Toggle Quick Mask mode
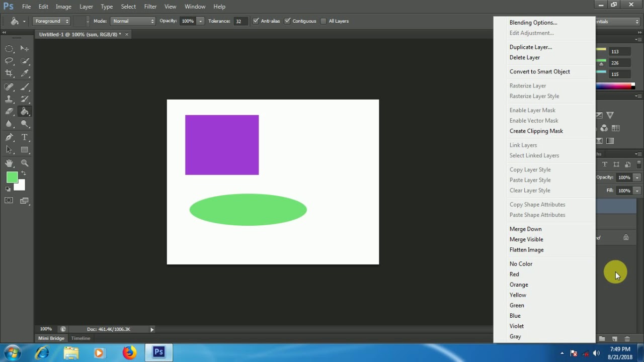The width and height of the screenshot is (644, 362). 9,201
